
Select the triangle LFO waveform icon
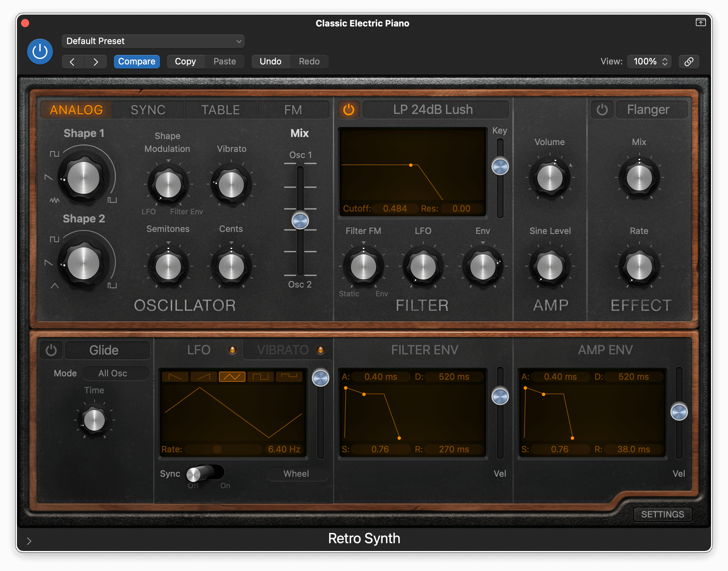click(x=232, y=376)
